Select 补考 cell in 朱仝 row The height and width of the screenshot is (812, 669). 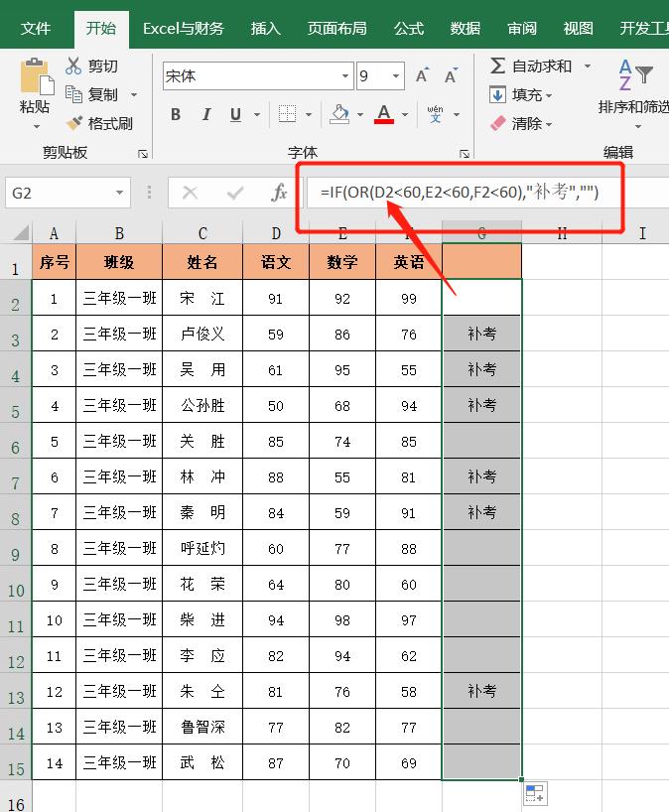pos(482,691)
